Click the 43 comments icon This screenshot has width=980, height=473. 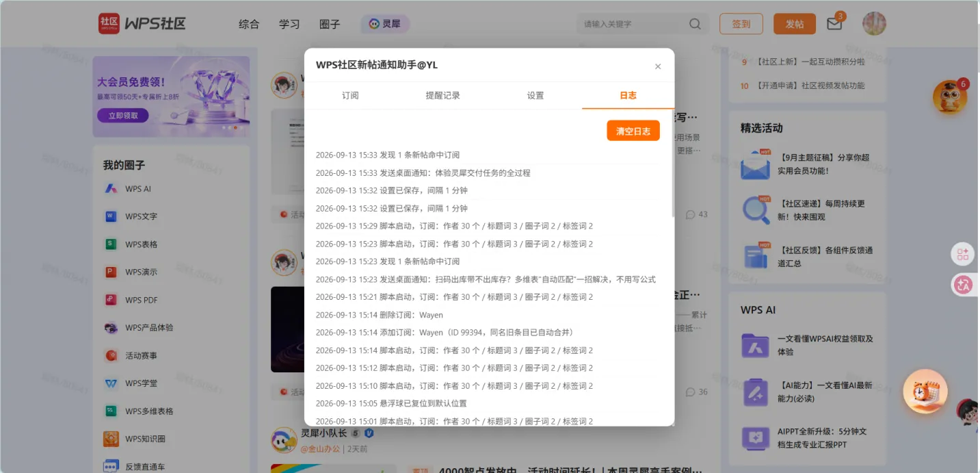(691, 214)
